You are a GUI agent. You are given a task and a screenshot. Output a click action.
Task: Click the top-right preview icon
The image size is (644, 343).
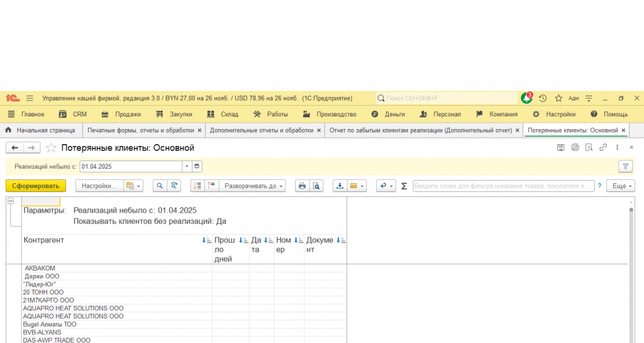[589, 147]
